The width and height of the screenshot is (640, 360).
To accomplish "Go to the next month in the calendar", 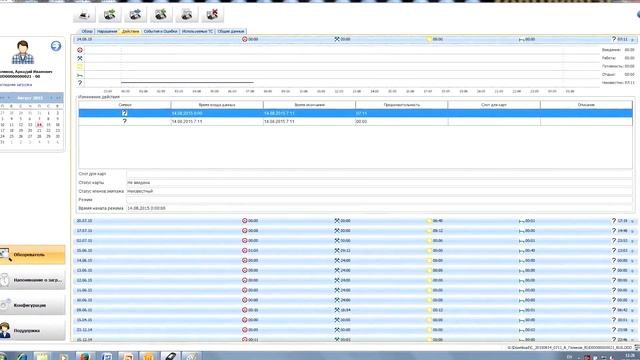I will point(51,98).
